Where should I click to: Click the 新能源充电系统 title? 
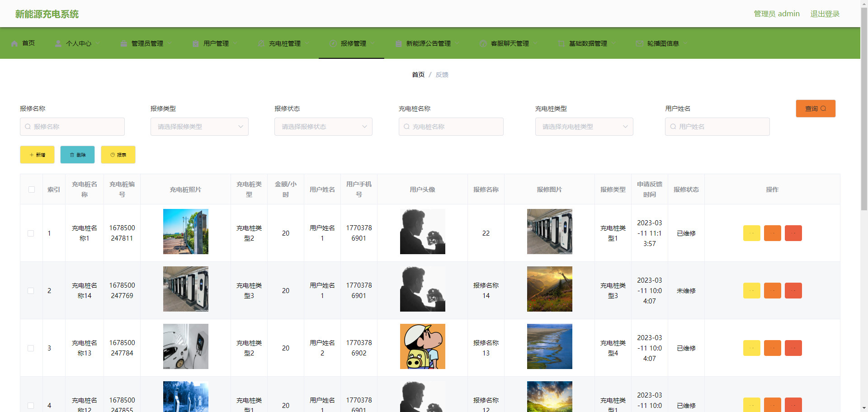[47, 14]
